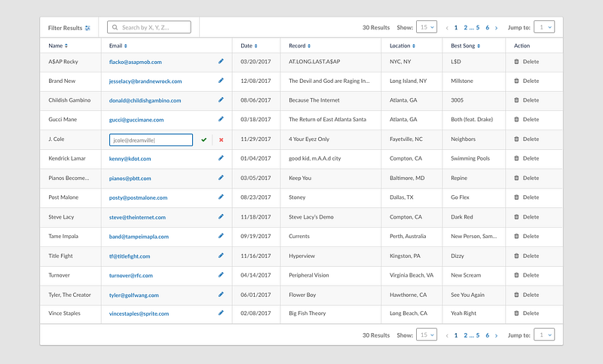Select page 6 in top pagination
The height and width of the screenshot is (364, 603).
(x=487, y=27)
